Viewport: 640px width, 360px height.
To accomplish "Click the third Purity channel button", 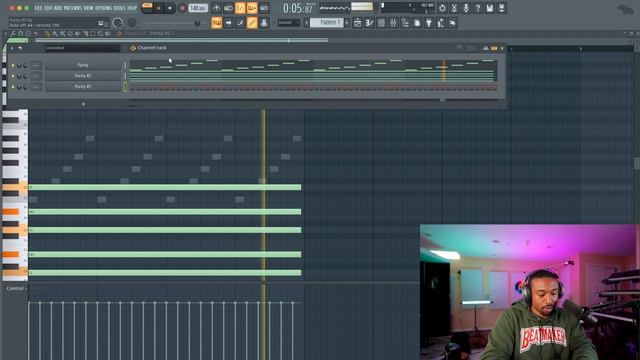I will point(83,87).
